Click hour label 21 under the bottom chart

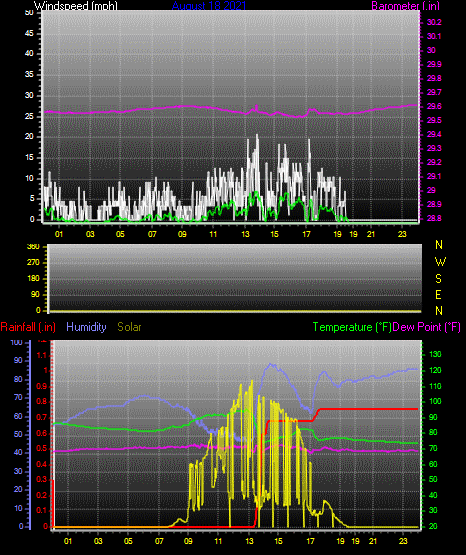click(x=373, y=542)
